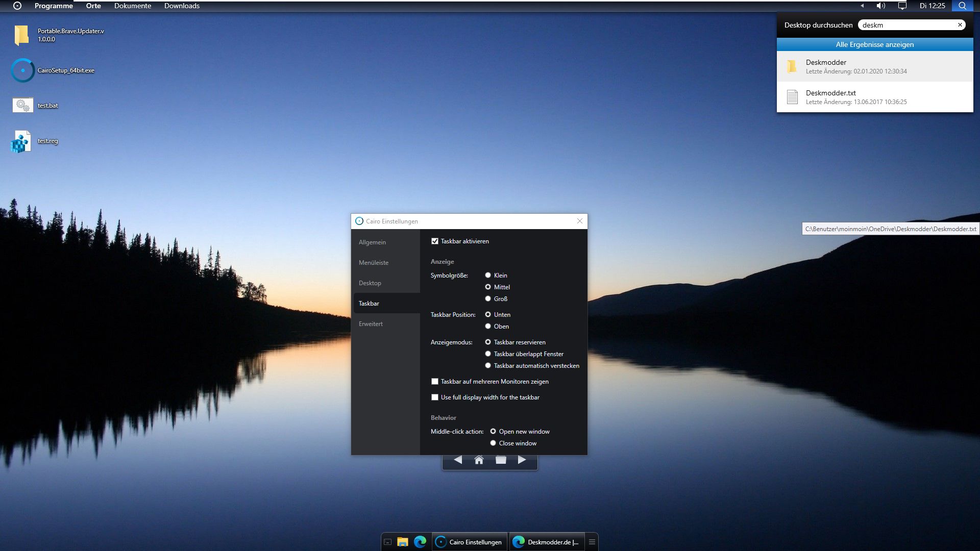
Task: Click the home icon in desktop navigation bar
Action: click(x=479, y=460)
